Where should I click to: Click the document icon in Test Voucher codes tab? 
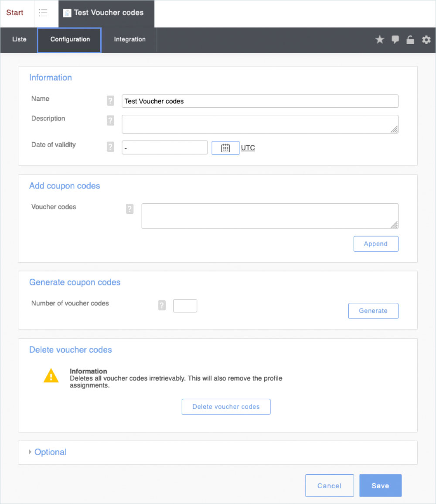click(x=67, y=13)
